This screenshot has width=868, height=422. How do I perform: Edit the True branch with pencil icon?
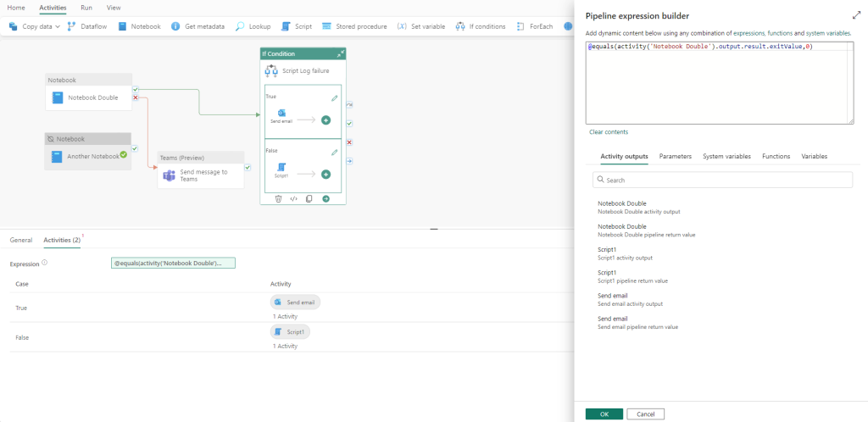[x=334, y=98]
